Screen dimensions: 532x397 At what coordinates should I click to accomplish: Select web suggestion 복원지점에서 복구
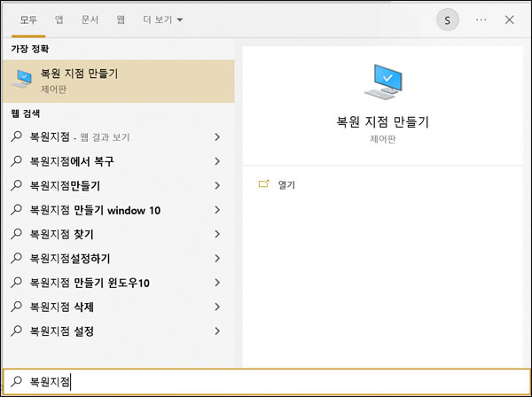coord(118,161)
